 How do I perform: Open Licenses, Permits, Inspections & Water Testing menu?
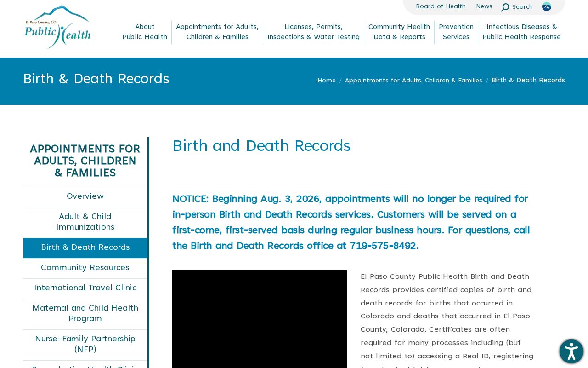coord(314,32)
